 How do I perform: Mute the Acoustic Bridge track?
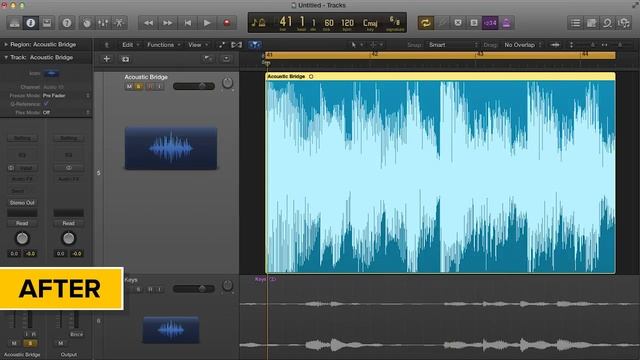[x=129, y=87]
